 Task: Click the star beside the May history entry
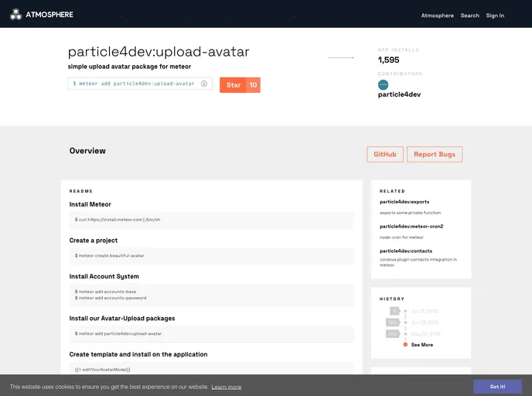coord(405,334)
